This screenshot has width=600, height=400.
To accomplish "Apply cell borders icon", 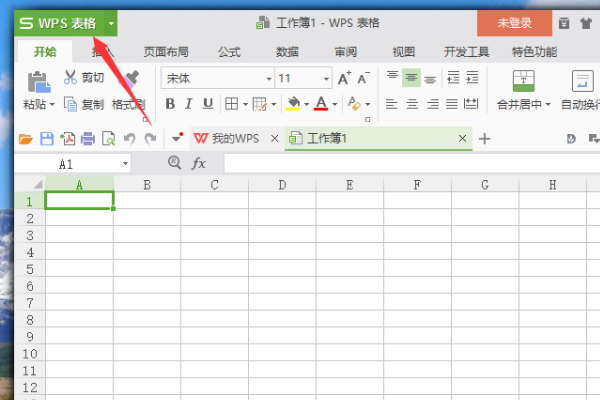I will [x=232, y=104].
